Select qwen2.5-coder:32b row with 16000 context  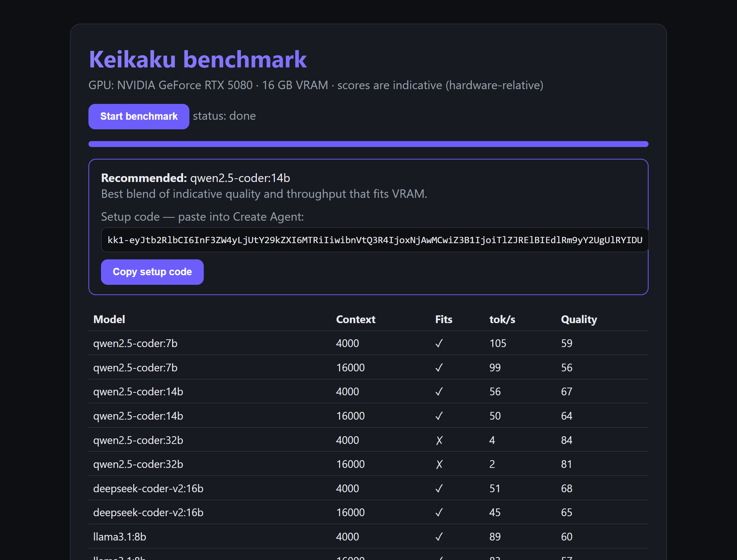pos(368,464)
